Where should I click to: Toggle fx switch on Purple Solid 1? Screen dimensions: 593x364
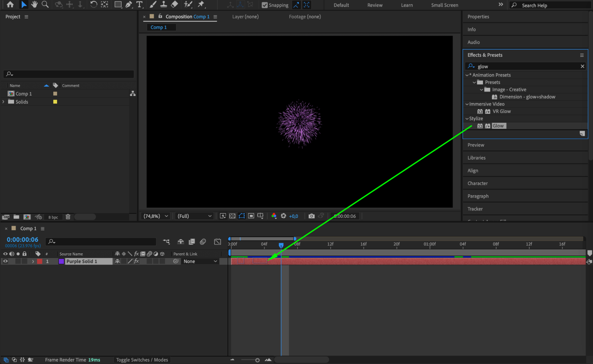point(136,261)
